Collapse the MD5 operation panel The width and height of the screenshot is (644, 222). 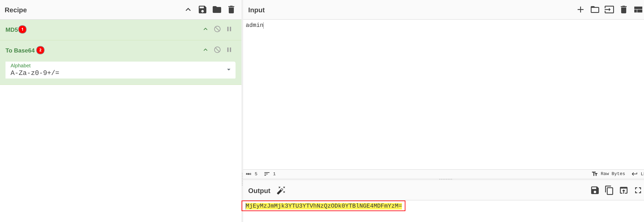click(205, 29)
